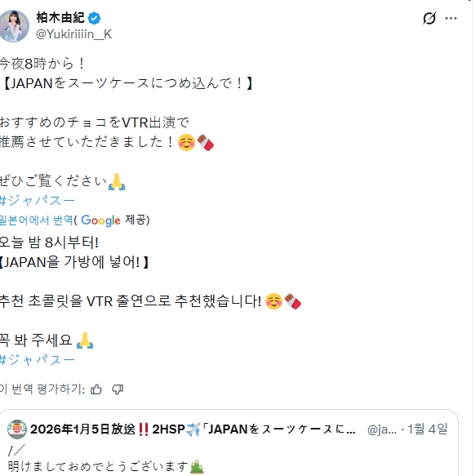This screenshot has height=476, width=476.
Task: Open the #ジャパスー hashtag in original text
Action: tap(37, 201)
